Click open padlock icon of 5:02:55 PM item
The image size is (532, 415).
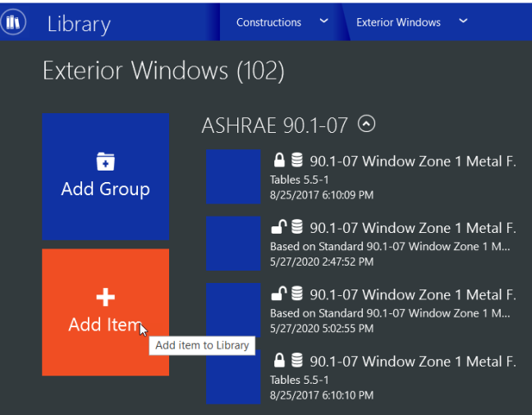point(279,294)
